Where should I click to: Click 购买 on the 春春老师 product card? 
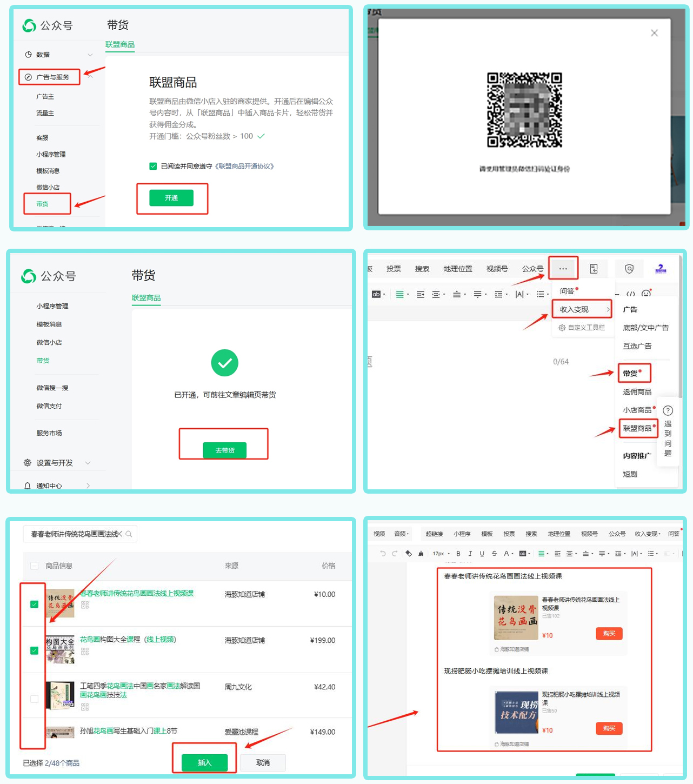609,634
